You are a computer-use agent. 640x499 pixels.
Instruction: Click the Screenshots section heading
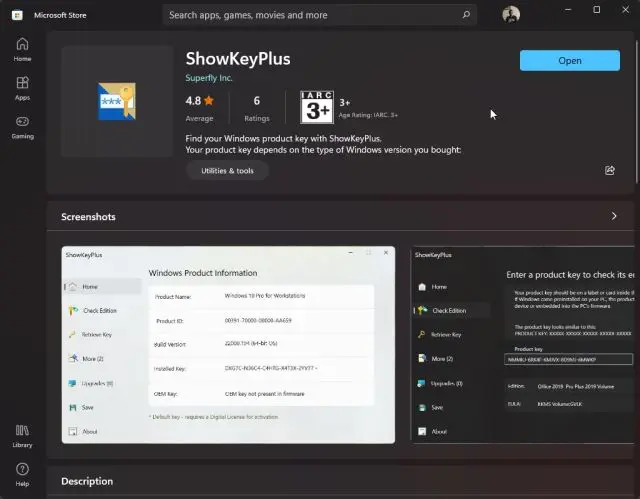(88, 217)
